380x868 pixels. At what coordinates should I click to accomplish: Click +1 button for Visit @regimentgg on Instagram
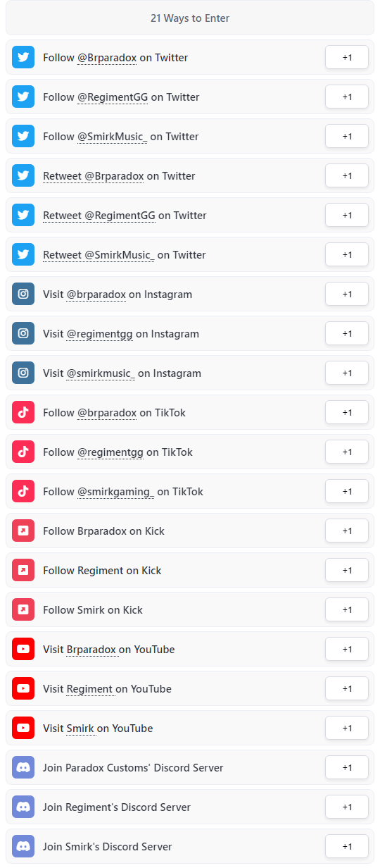(x=347, y=334)
